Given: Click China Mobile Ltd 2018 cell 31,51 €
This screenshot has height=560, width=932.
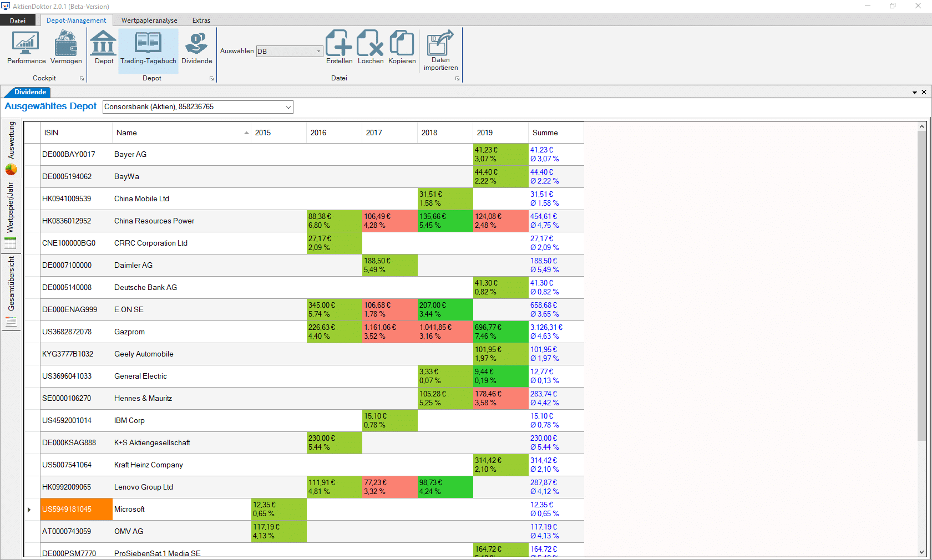Looking at the screenshot, I should (445, 199).
